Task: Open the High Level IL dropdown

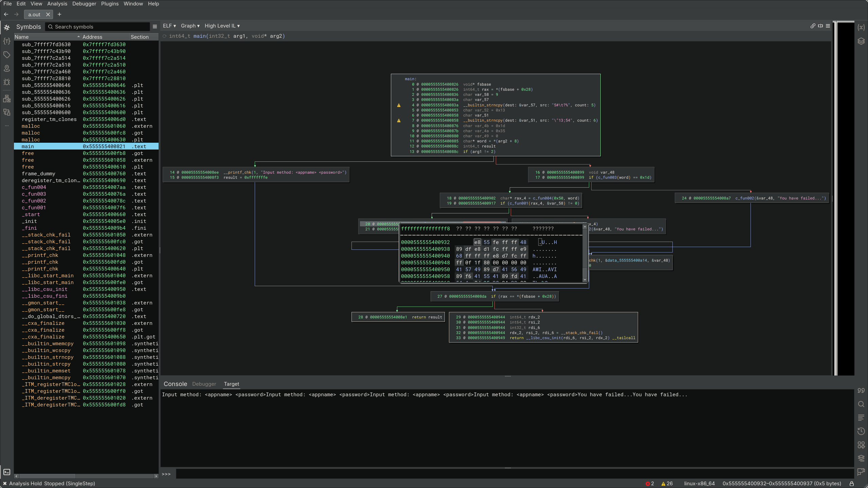Action: (222, 26)
